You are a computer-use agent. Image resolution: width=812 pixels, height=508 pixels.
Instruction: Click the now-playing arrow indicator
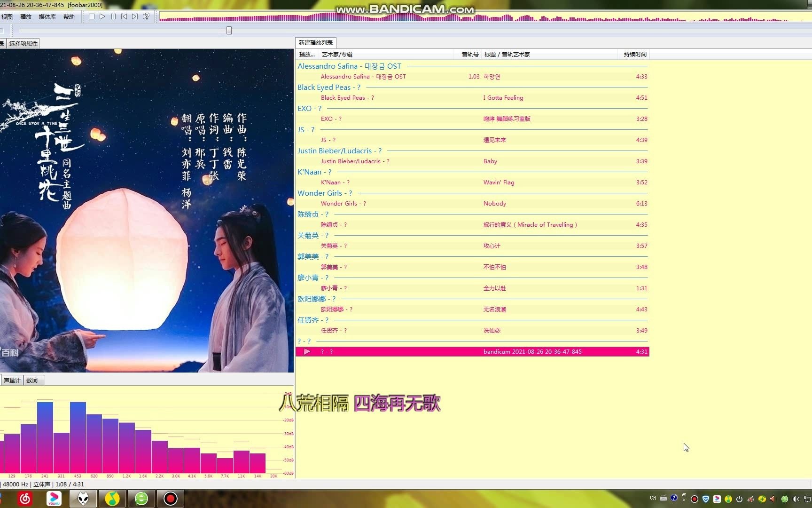(x=307, y=352)
